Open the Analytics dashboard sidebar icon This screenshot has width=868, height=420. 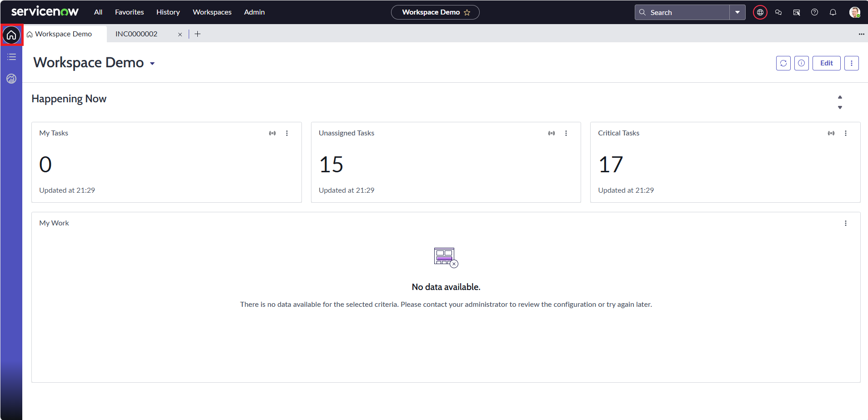click(x=11, y=79)
